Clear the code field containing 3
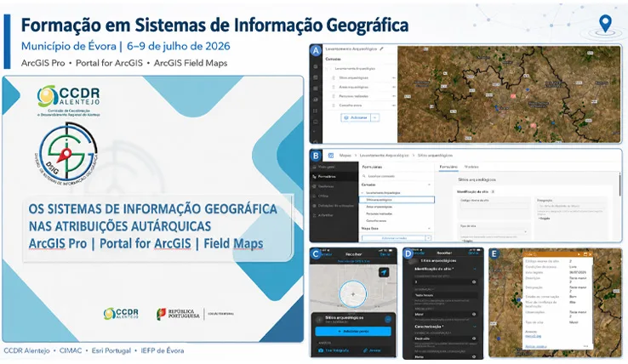This screenshot has width=628, height=364. (474, 282)
